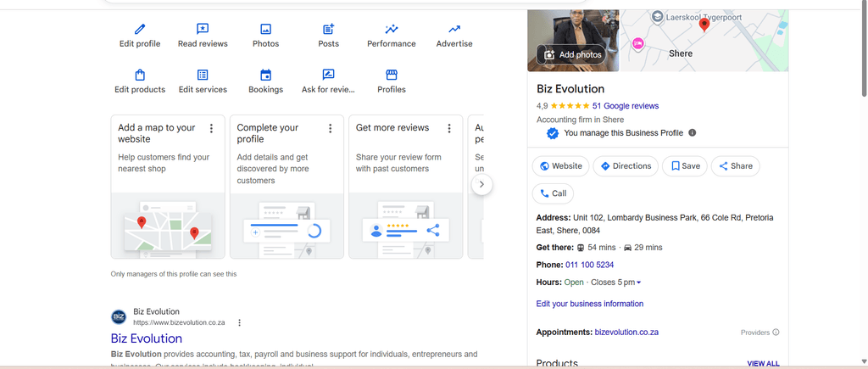Screen dimensions: 868x369
Task: Open the Performance sparkle chart icon
Action: tap(392, 29)
